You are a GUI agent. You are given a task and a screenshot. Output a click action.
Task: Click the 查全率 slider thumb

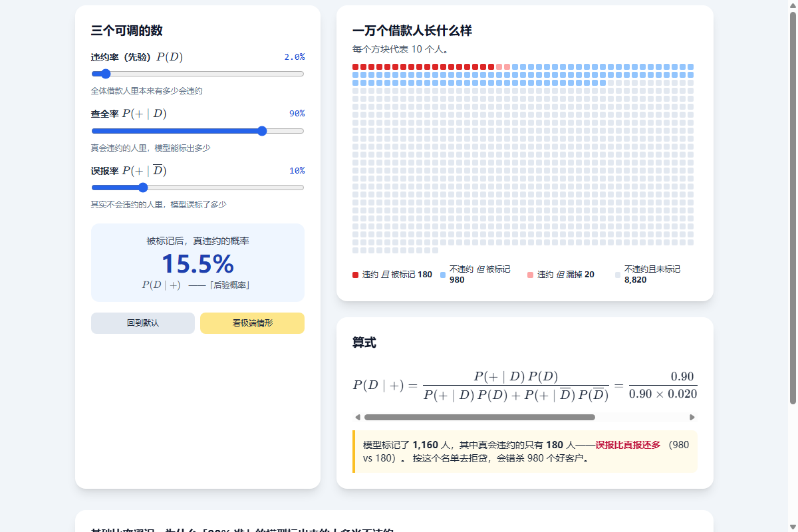tap(262, 131)
